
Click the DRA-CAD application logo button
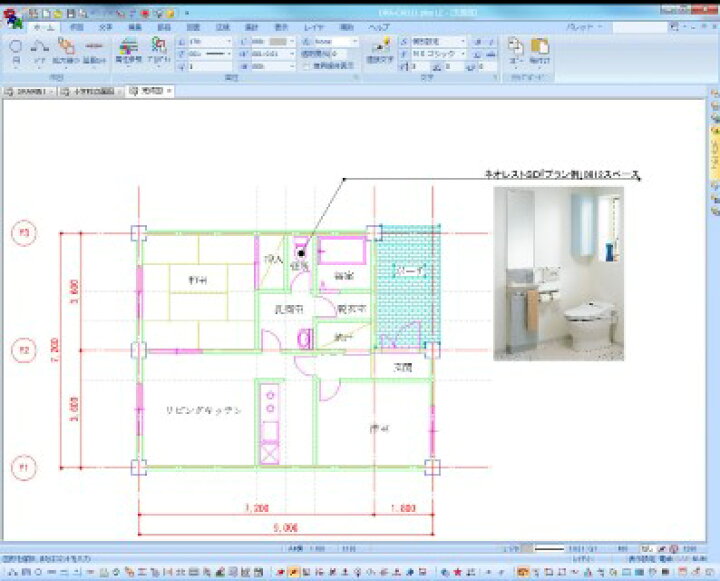click(12, 18)
